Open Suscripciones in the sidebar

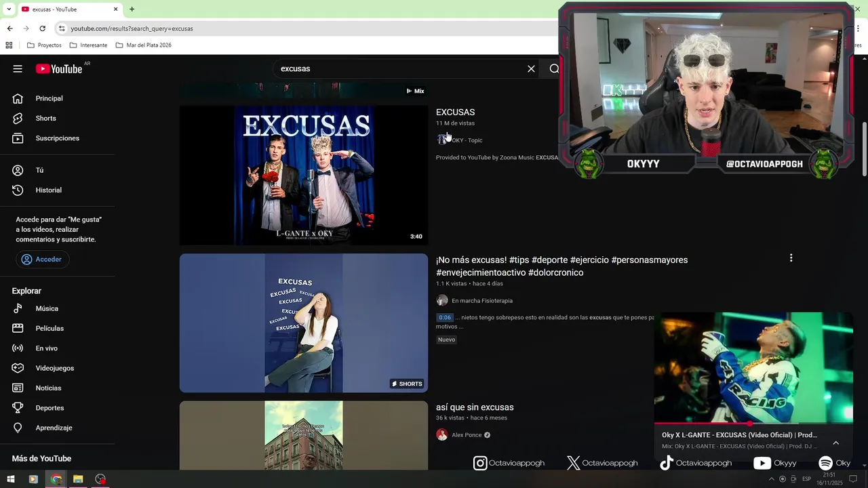(58, 138)
